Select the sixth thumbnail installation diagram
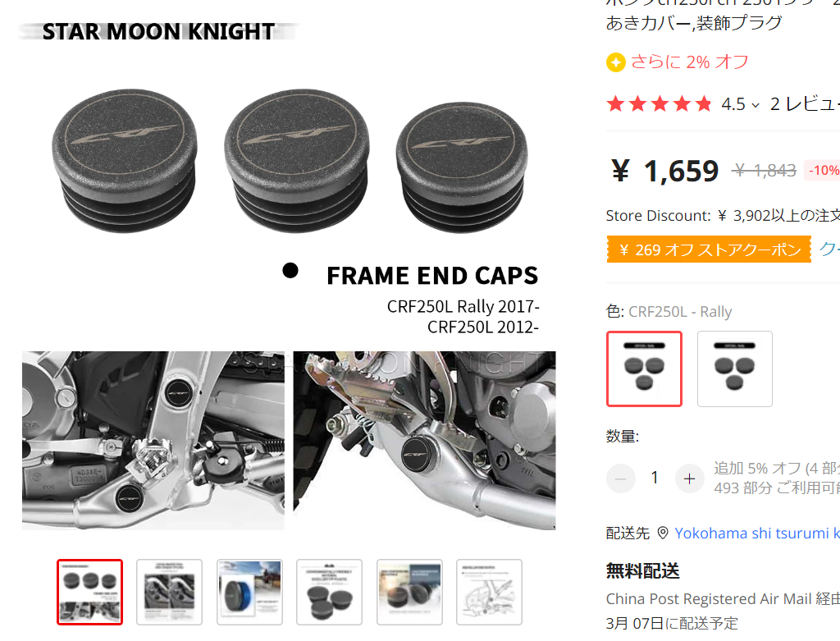The image size is (840, 641). pos(489,593)
